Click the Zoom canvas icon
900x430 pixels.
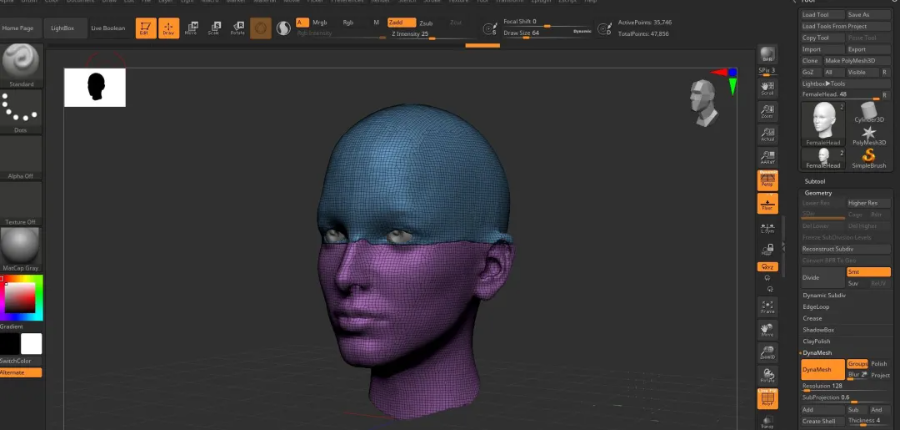click(767, 111)
